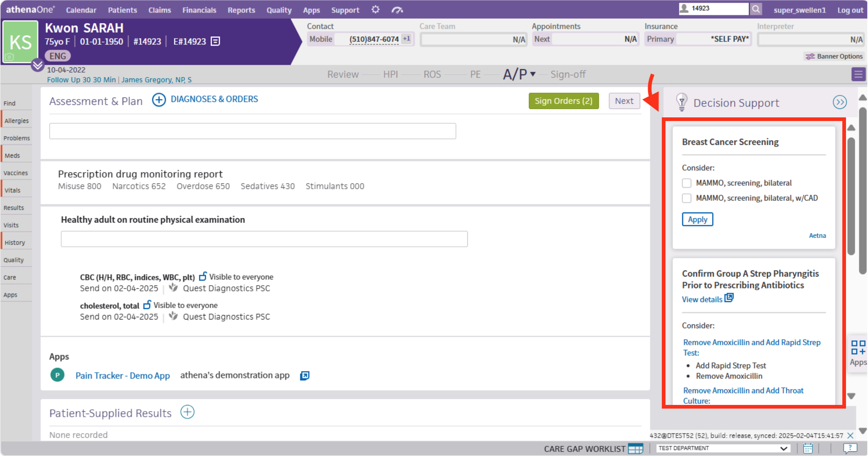Click the Log out link
This screenshot has height=457, width=868.
850,10
